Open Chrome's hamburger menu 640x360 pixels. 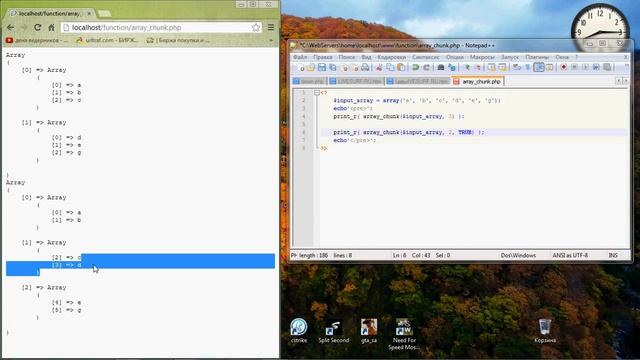pos(271,27)
